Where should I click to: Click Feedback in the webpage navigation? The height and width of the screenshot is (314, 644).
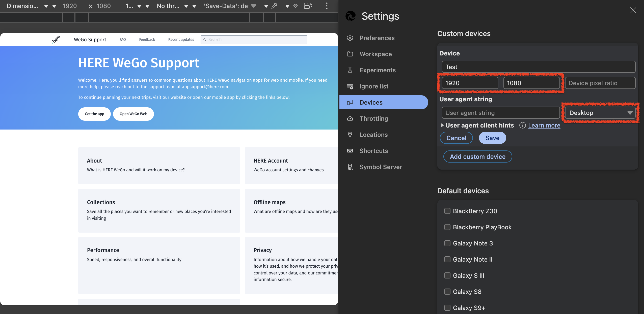pyautogui.click(x=147, y=40)
